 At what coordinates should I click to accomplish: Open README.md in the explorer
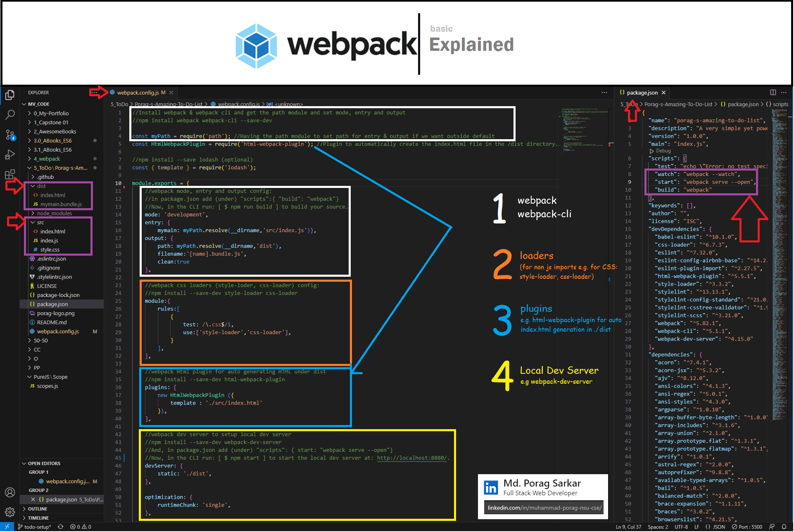click(x=52, y=323)
